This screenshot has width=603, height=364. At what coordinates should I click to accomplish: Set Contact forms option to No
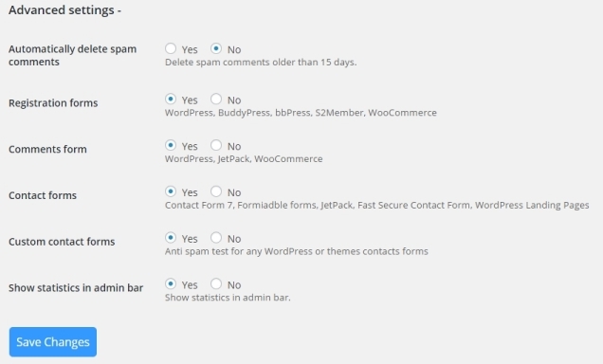click(x=216, y=191)
